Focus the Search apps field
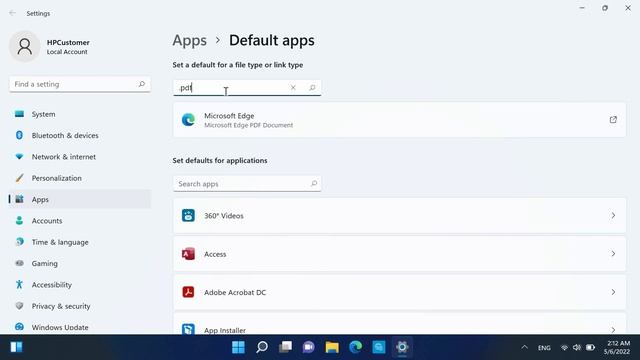The height and width of the screenshot is (360, 640). pos(247,184)
